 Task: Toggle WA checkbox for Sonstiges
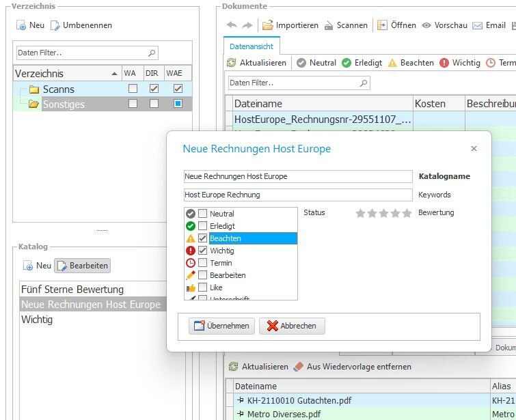point(133,104)
